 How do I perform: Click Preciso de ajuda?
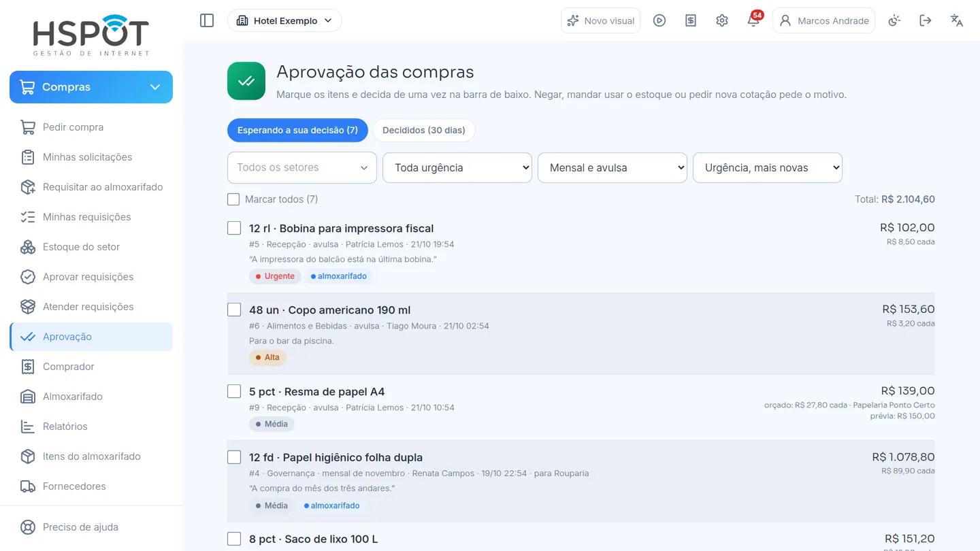(x=91, y=527)
